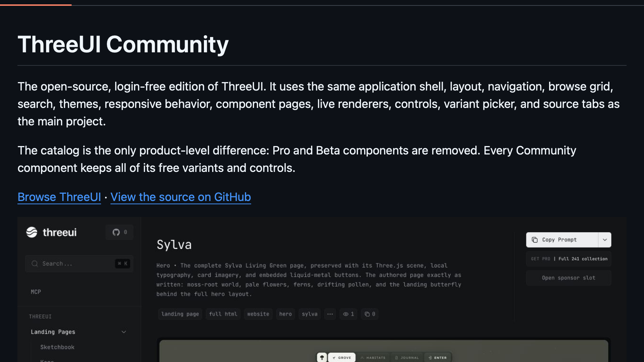Screen dimensions: 644x362
Task: Open the three-dots more tags chip
Action: (x=330, y=314)
